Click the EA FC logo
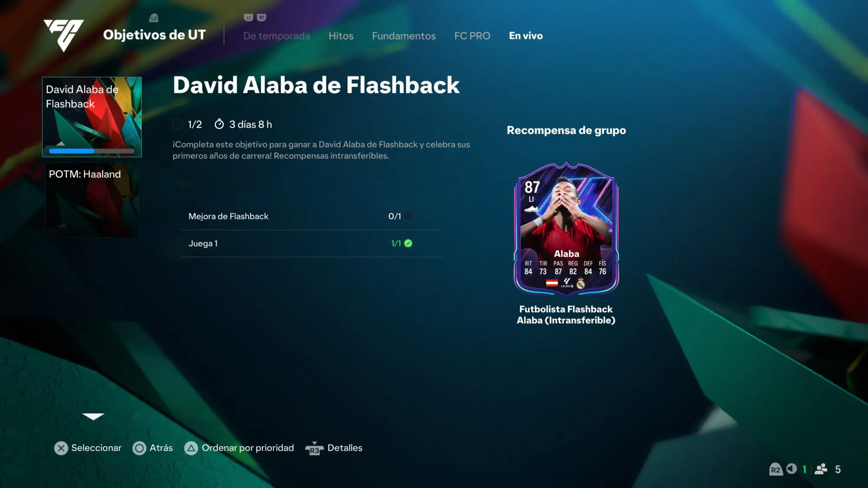The image size is (868, 488). [x=64, y=35]
